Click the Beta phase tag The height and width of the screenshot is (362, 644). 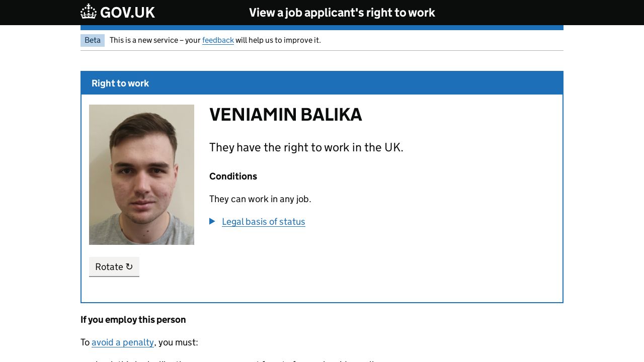point(93,40)
